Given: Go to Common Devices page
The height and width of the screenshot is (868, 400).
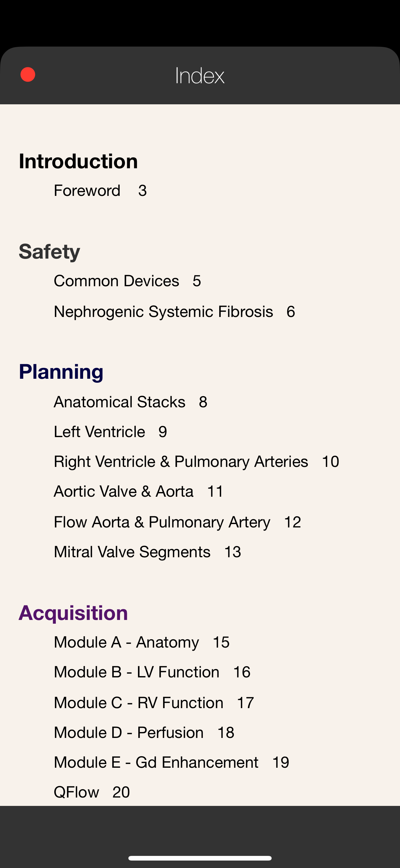Looking at the screenshot, I should click(127, 281).
